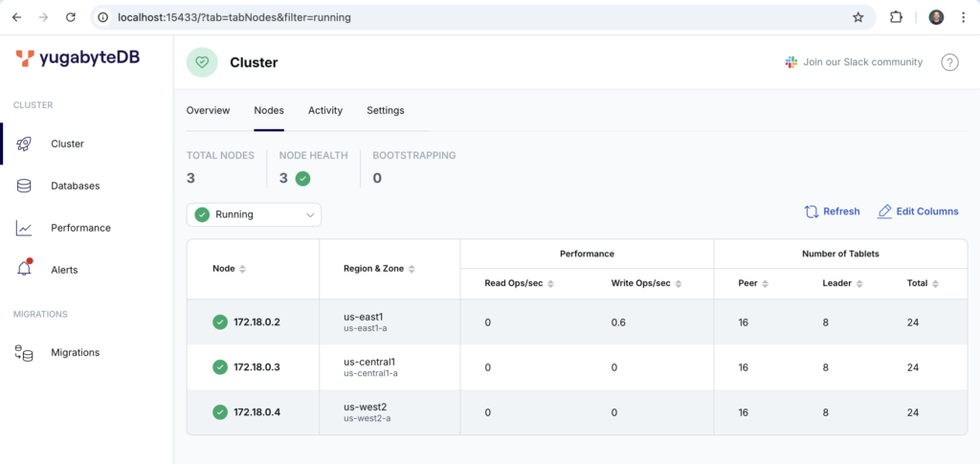Go to the Settings tab
The height and width of the screenshot is (464, 980).
386,110
